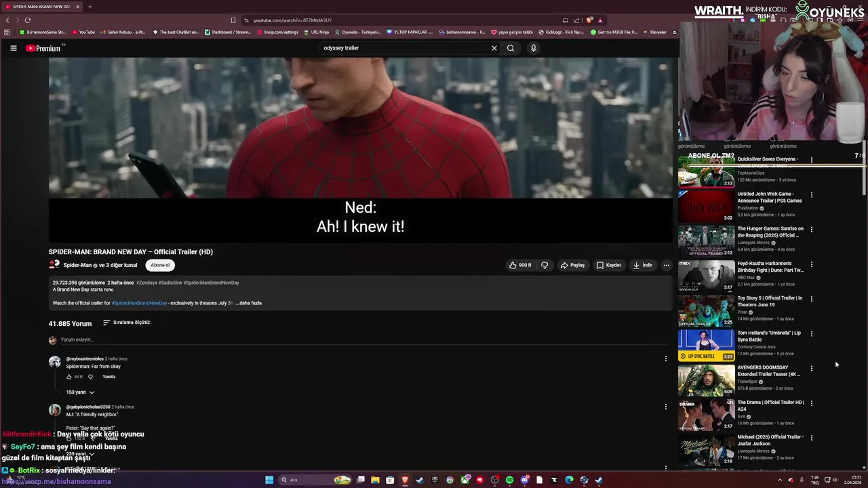Screen dimensions: 868x488
Task: Open Untitled John Wick Game trailer thumbnail
Action: click(x=706, y=207)
